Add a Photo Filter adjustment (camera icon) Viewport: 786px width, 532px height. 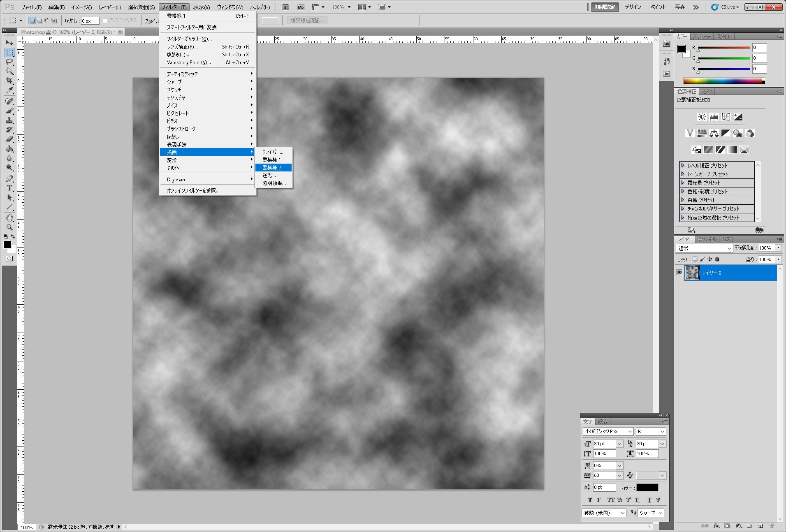(x=738, y=133)
